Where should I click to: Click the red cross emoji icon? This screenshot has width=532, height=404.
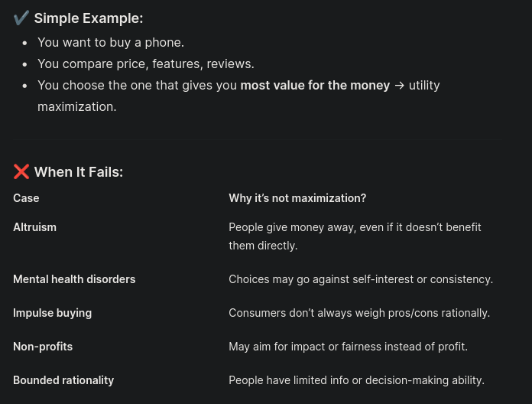21,171
